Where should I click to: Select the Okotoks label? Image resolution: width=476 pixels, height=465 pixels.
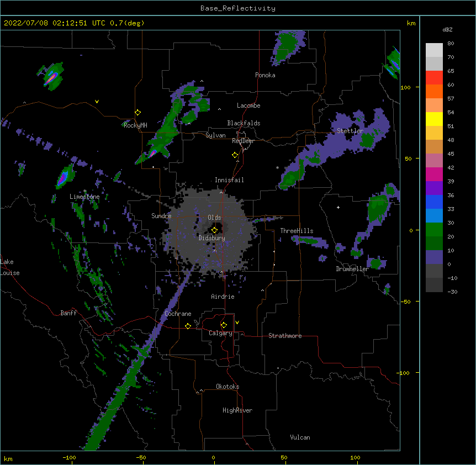(x=228, y=387)
